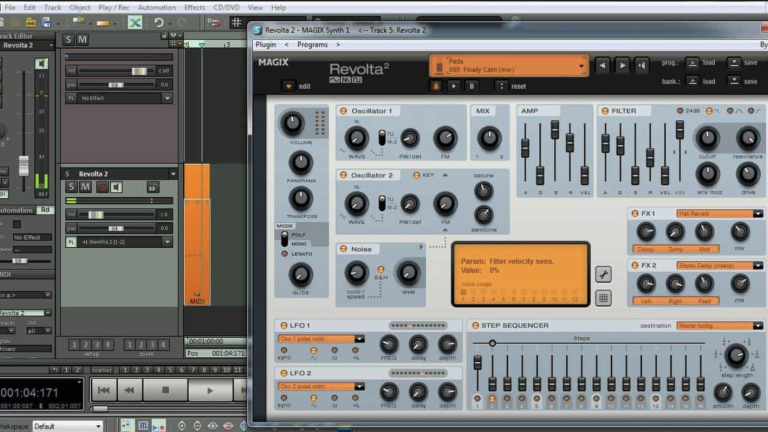This screenshot has width=768, height=432.
Task: Click the record arm button on track 5
Action: tap(102, 187)
